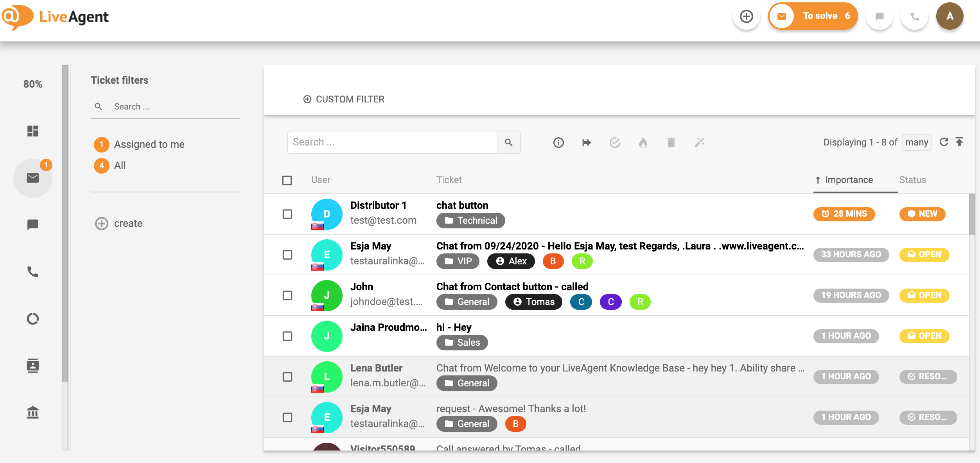
Task: Mark selected tickets as resolved
Action: (615, 142)
